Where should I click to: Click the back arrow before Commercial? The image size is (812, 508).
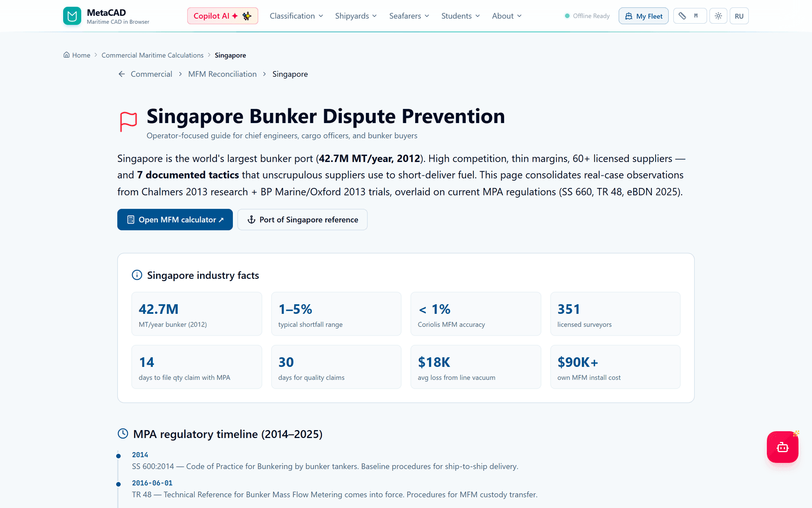(122, 74)
